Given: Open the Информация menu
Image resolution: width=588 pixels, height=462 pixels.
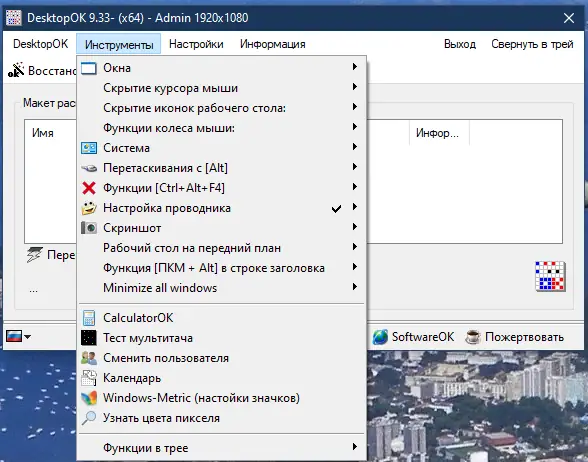Looking at the screenshot, I should point(273,44).
